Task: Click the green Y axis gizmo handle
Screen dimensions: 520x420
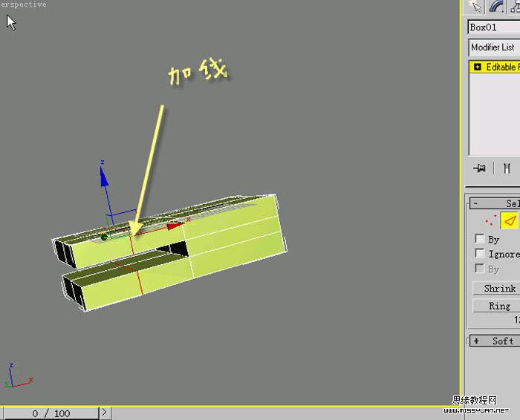Action: coord(104,237)
